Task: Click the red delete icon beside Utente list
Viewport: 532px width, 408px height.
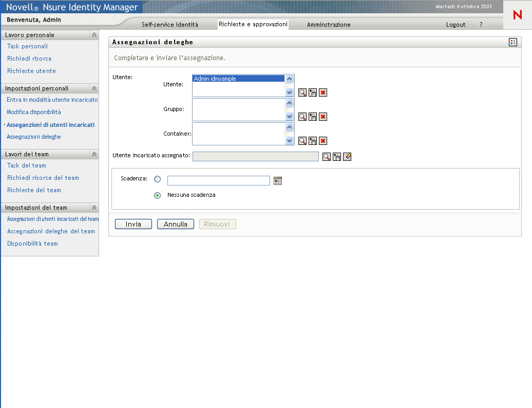Action: (x=323, y=92)
